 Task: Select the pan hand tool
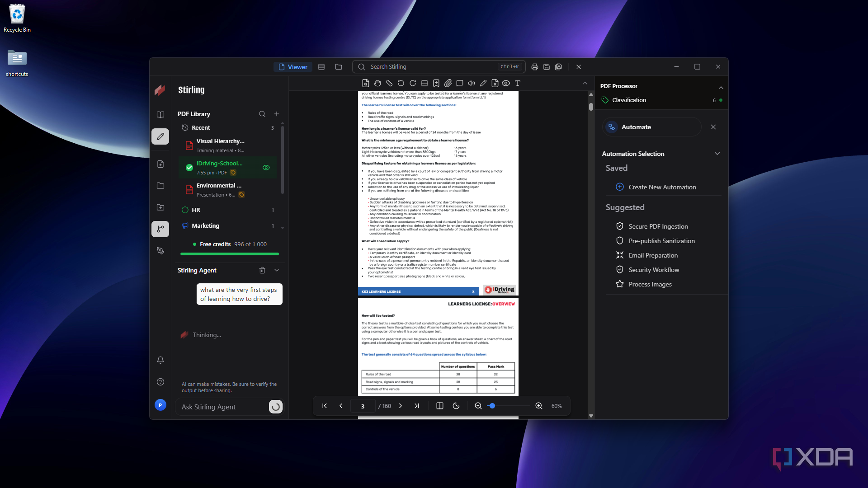click(377, 83)
